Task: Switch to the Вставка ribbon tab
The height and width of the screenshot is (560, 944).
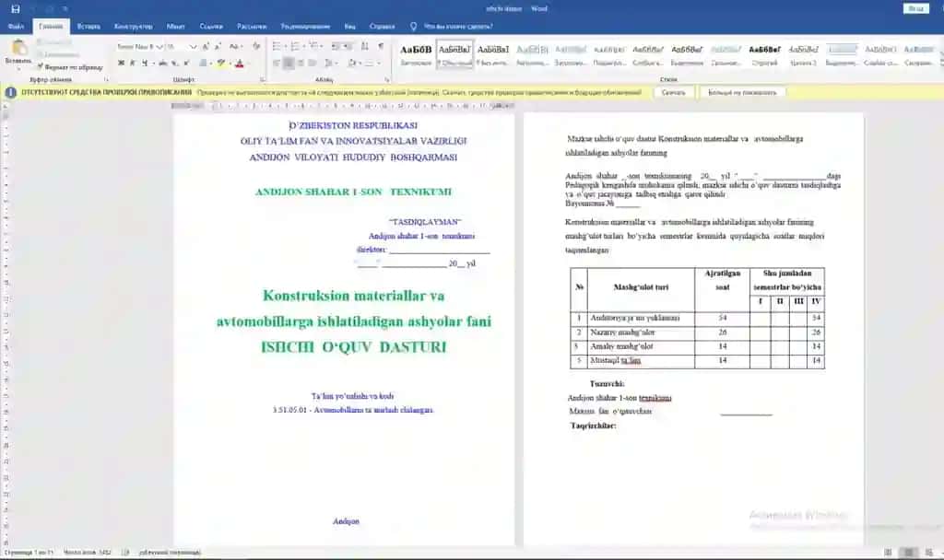Action: tap(88, 27)
